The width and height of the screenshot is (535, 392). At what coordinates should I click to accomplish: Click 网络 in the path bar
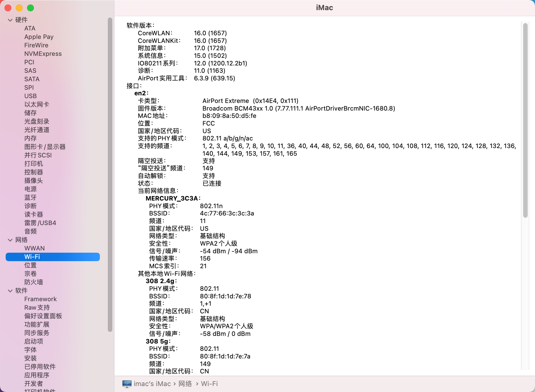(185, 384)
